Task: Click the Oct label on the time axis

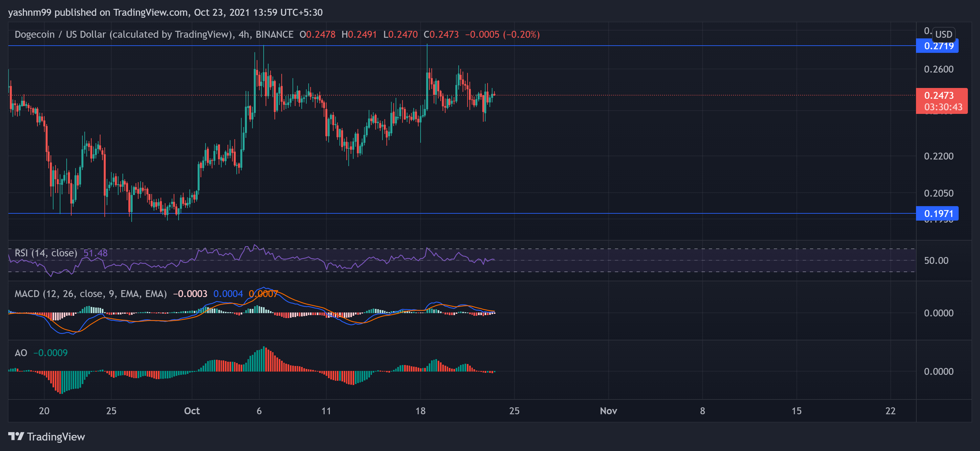Action: coord(192,411)
